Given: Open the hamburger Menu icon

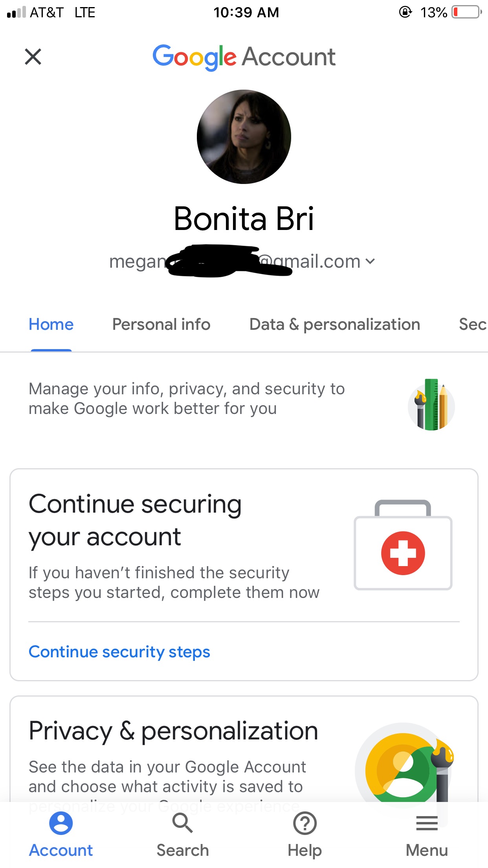Looking at the screenshot, I should (427, 823).
